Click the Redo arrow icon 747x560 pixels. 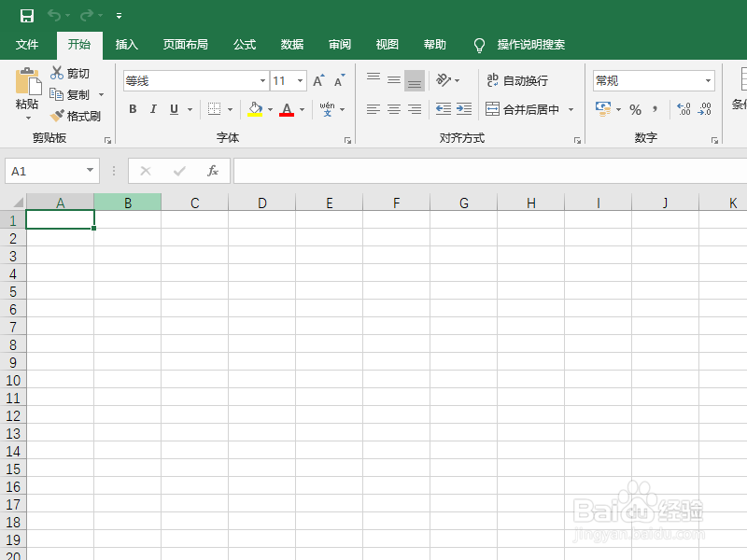pyautogui.click(x=87, y=16)
